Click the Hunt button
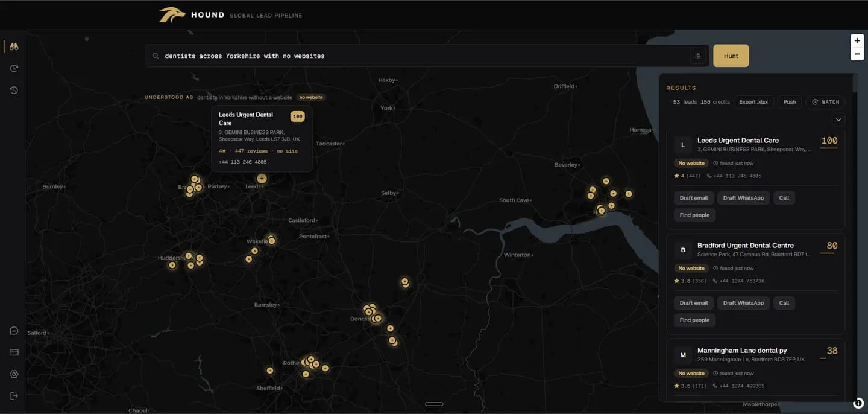This screenshot has height=414, width=868. tap(731, 56)
